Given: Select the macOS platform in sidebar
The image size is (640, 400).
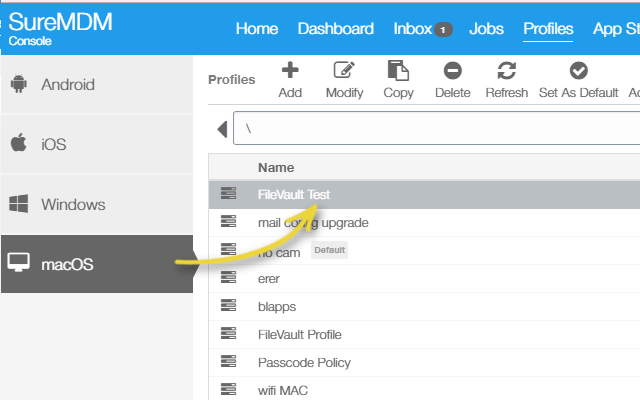Looking at the screenshot, I should click(x=96, y=265).
